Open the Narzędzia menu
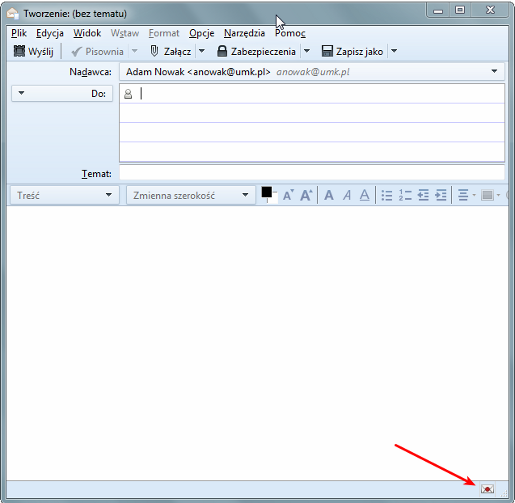Screen dimensions: 515x503 [x=244, y=33]
